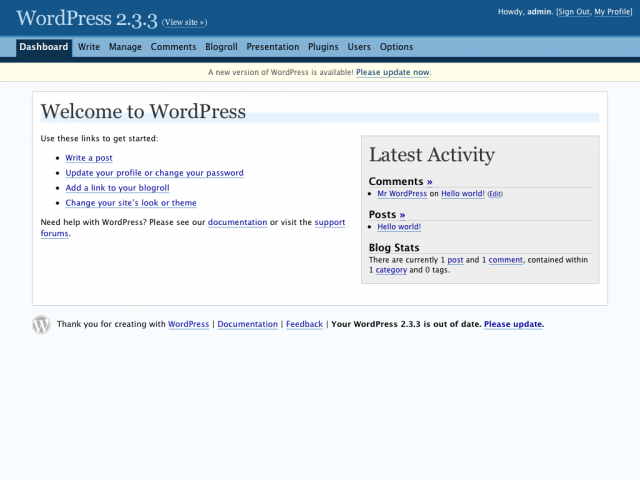The image size is (640, 480).
Task: Open the Blogroll section
Action: point(221,47)
